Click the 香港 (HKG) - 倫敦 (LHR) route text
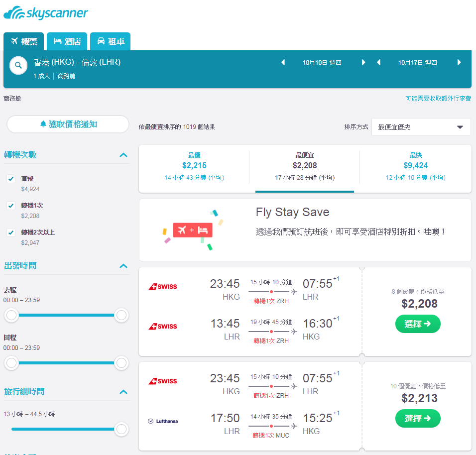This screenshot has height=455, width=476. [77, 62]
